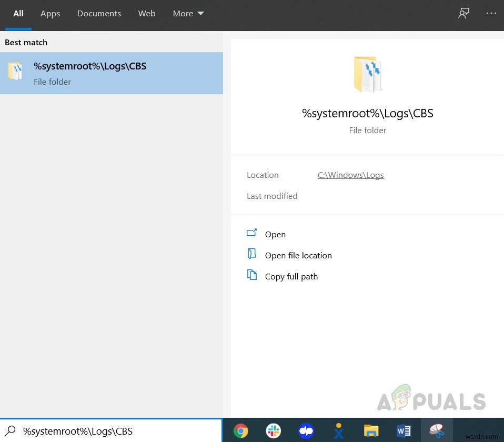Open the search feedback icon
Screen dimensions: 504x442
pyautogui.click(x=463, y=13)
